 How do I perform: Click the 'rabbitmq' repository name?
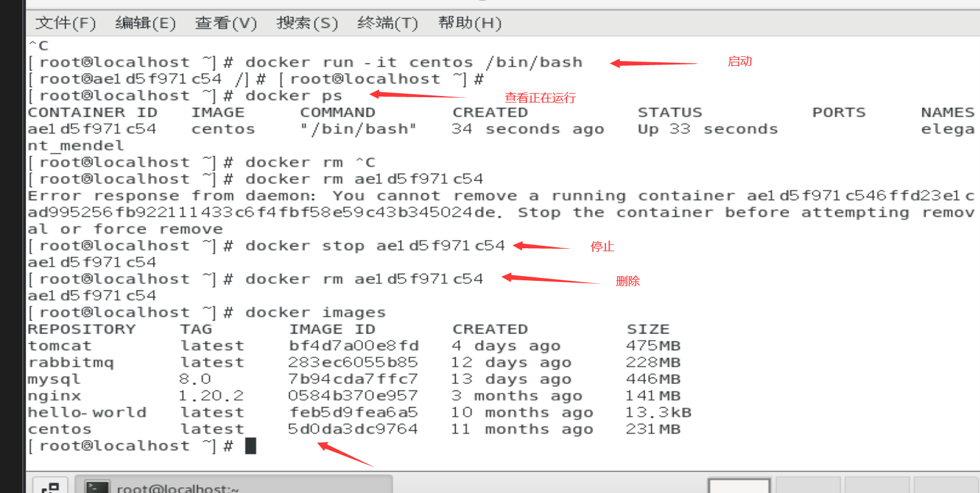pyautogui.click(x=71, y=363)
